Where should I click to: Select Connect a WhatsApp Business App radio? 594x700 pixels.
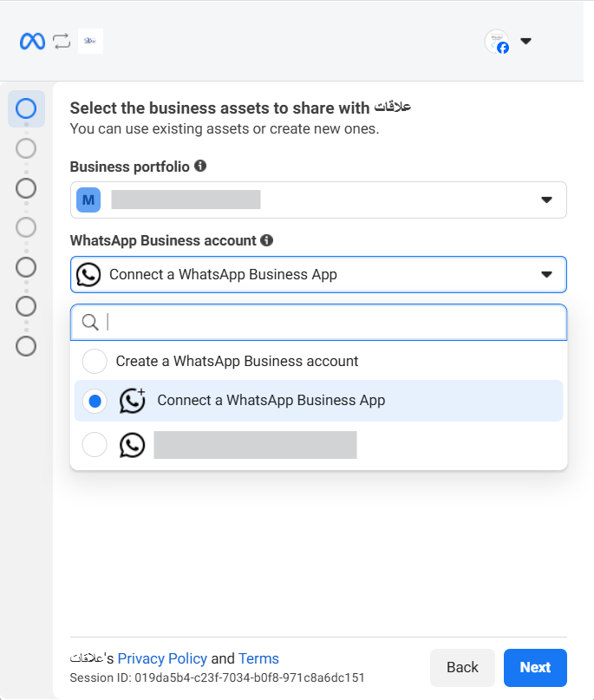coord(95,401)
